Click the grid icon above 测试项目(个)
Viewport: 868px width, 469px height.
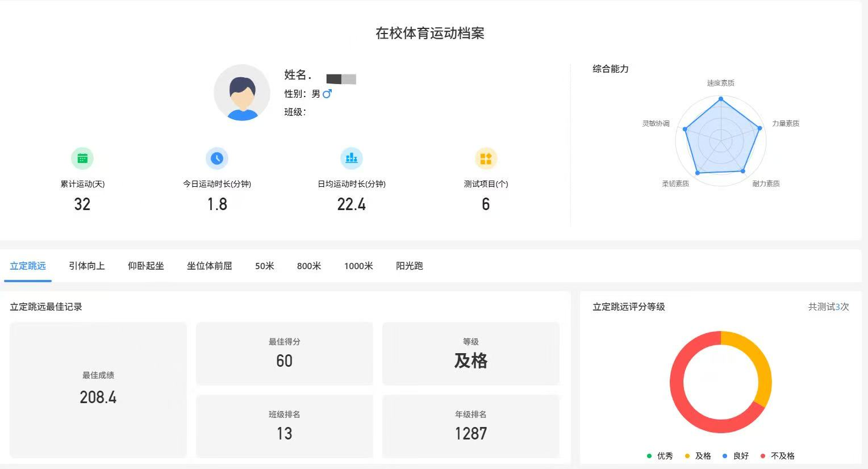click(486, 158)
